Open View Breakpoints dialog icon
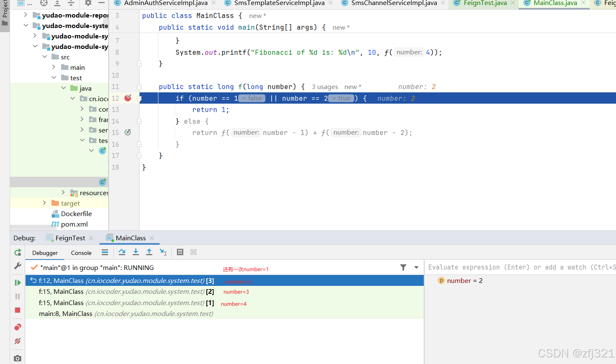Viewport: 616px width, 364px height. tap(18, 327)
